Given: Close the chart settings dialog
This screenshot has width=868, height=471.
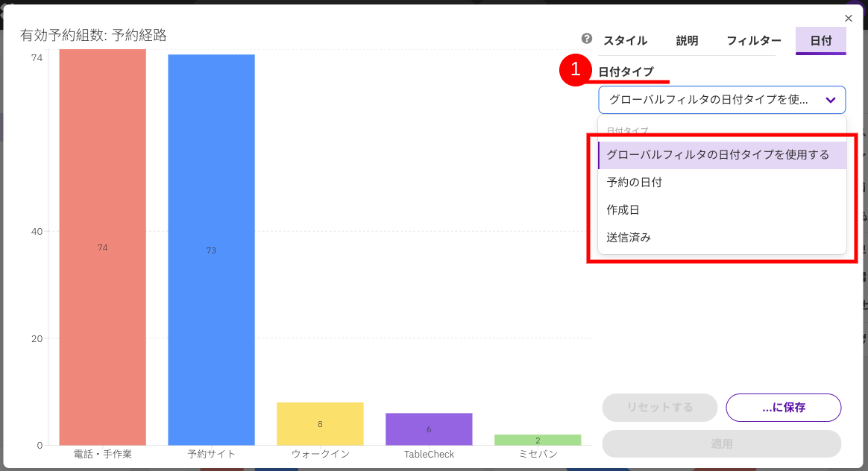Looking at the screenshot, I should [848, 19].
